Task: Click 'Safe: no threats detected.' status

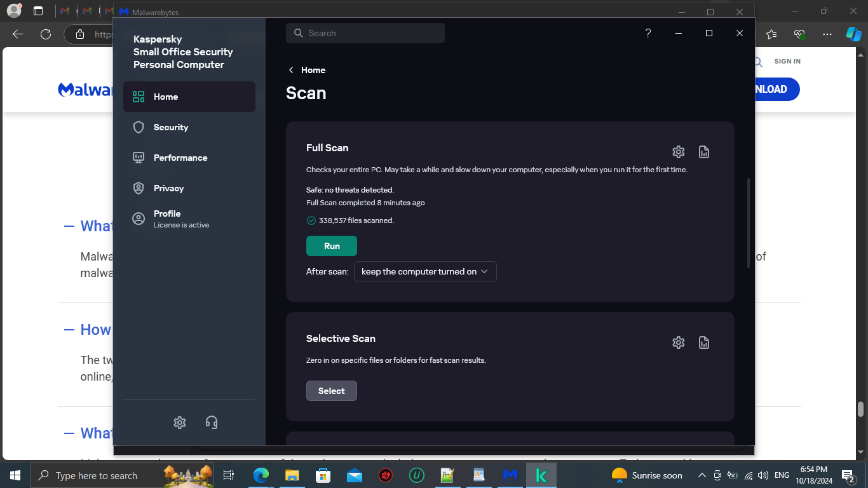Action: tap(350, 190)
